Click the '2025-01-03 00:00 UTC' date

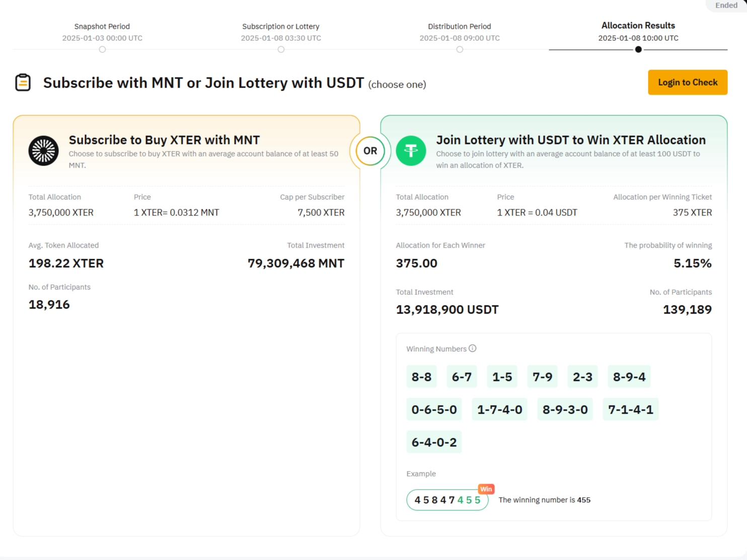coord(102,38)
